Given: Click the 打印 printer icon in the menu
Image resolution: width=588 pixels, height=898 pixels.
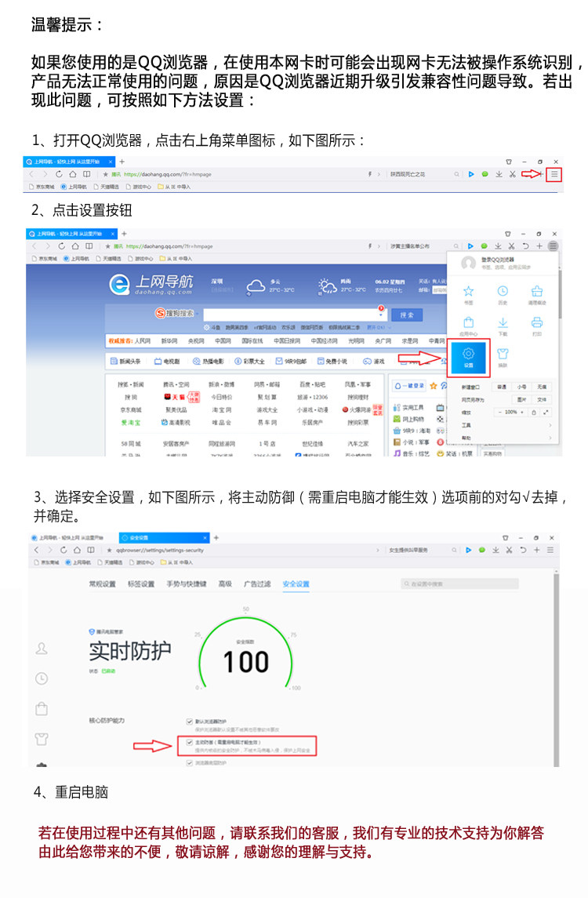Looking at the screenshot, I should click(537, 322).
